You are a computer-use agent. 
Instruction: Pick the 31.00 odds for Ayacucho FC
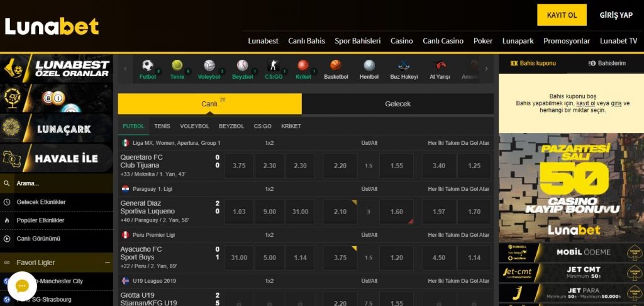239,258
